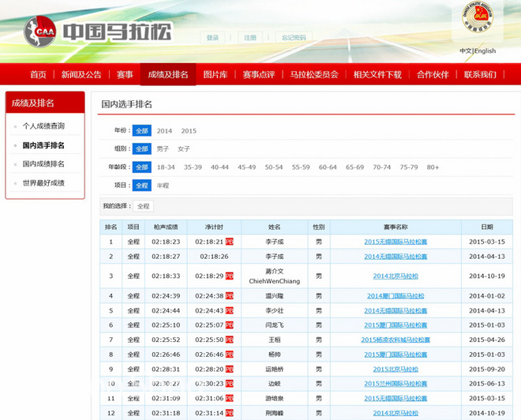
Task: Open 图片库 in the navigation bar
Action: pos(216,74)
